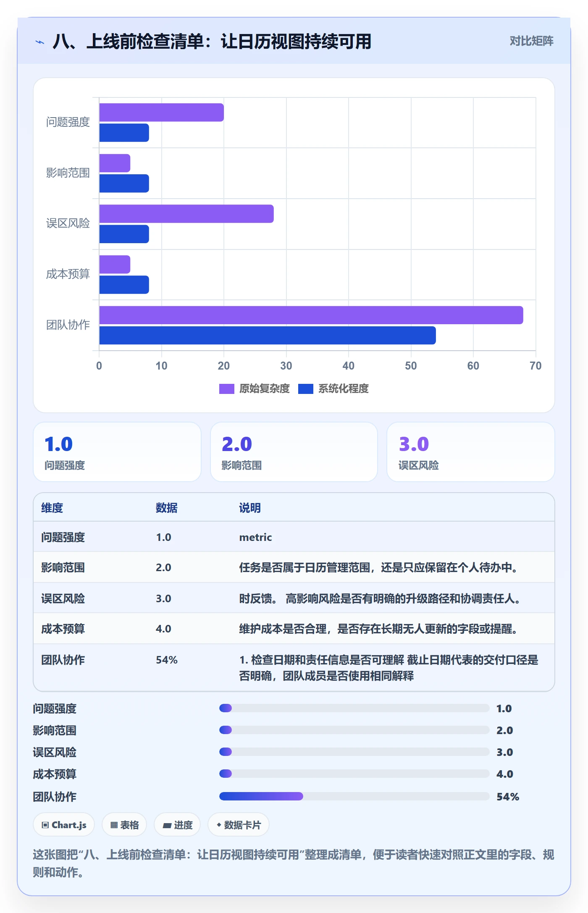Open the 3.0 误区风险 data card
Screen dimensions: 588x913
click(471, 452)
